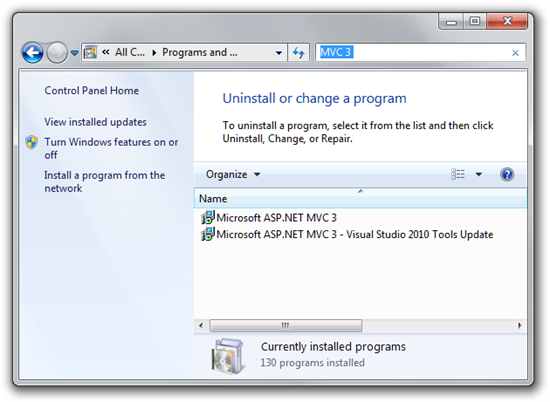Click the Control Panel icon in address bar
The width and height of the screenshot is (550, 402).
[90, 53]
